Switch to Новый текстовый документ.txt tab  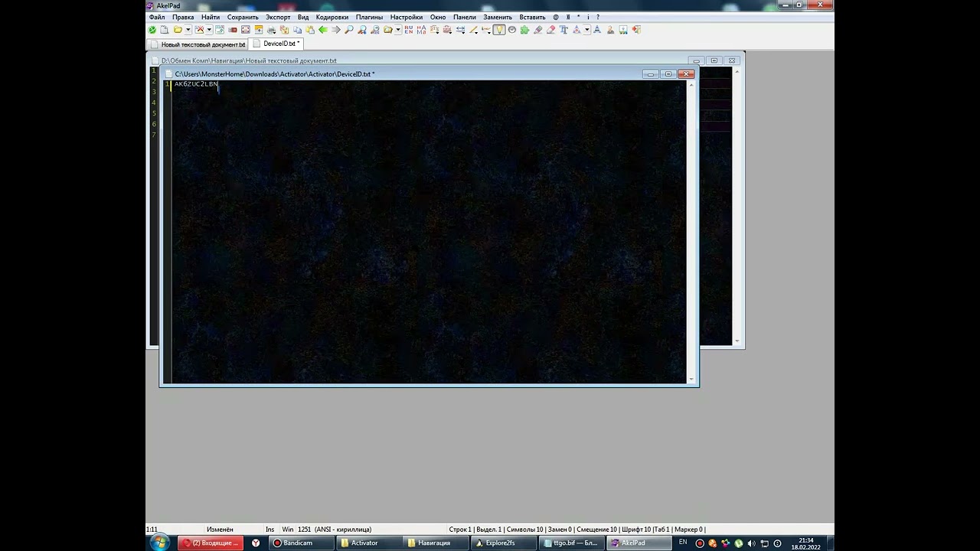pos(198,44)
